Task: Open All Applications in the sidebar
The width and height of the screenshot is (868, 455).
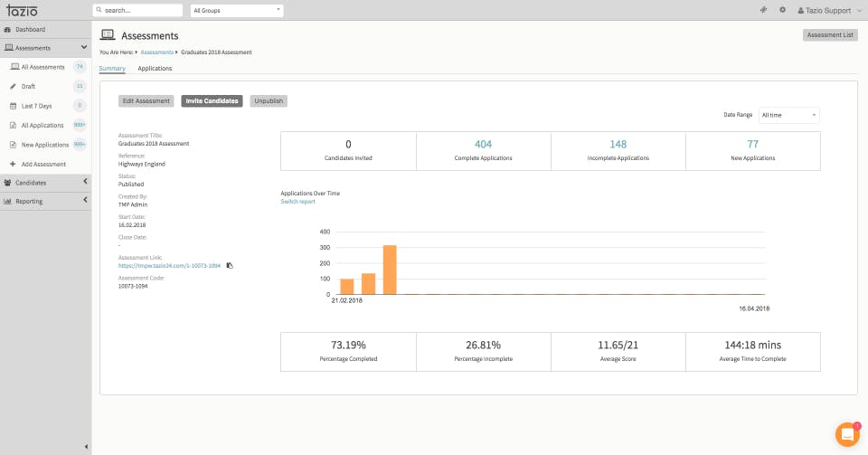Action: click(42, 125)
